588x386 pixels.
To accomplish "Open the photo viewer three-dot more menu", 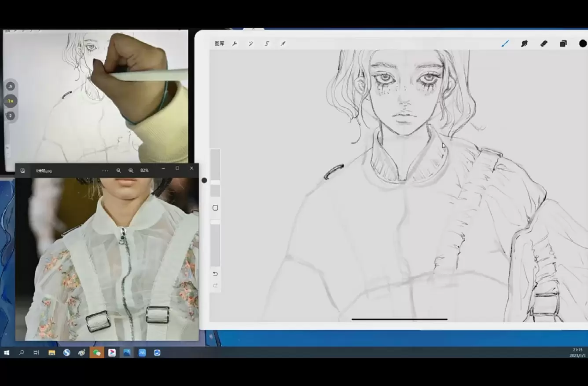I will click(x=105, y=171).
